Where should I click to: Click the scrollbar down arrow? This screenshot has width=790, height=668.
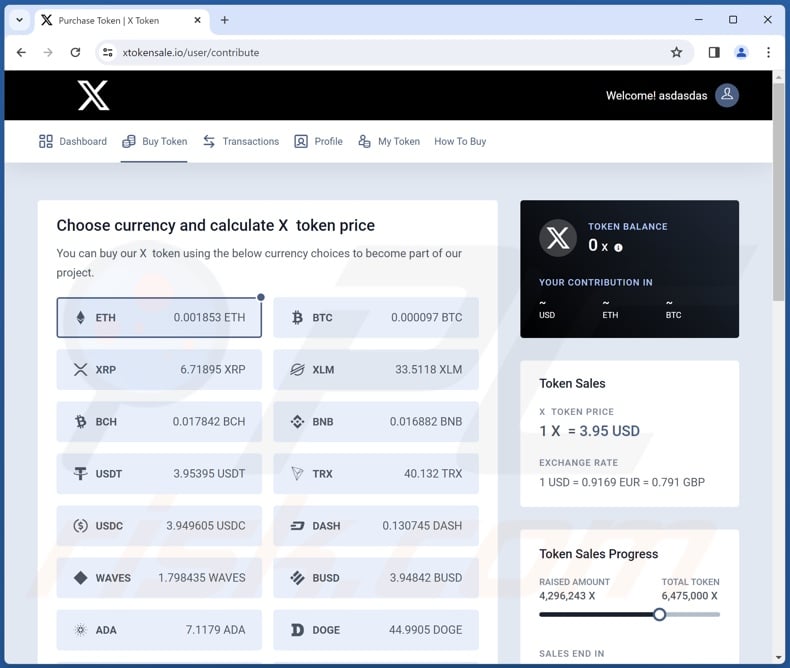779,658
